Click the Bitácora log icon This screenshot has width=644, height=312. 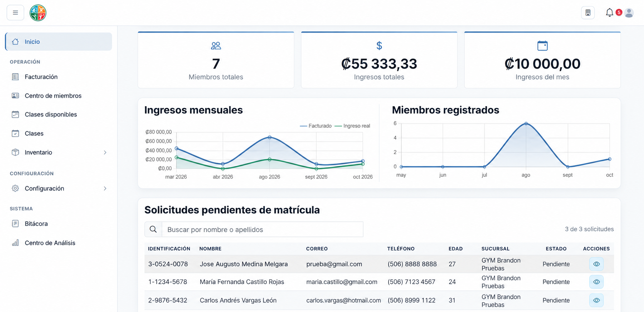click(15, 224)
